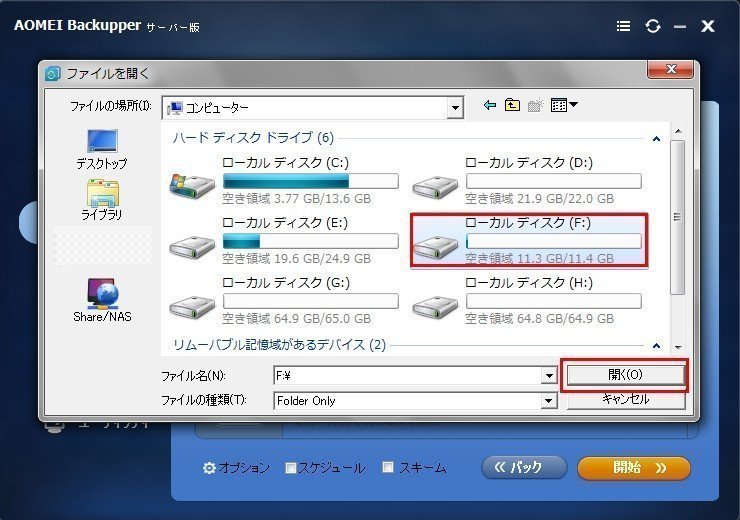Image resolution: width=740 pixels, height=520 pixels.
Task: Click text 空き領域 64.9 GB/65.0 GB
Action: click(x=296, y=319)
